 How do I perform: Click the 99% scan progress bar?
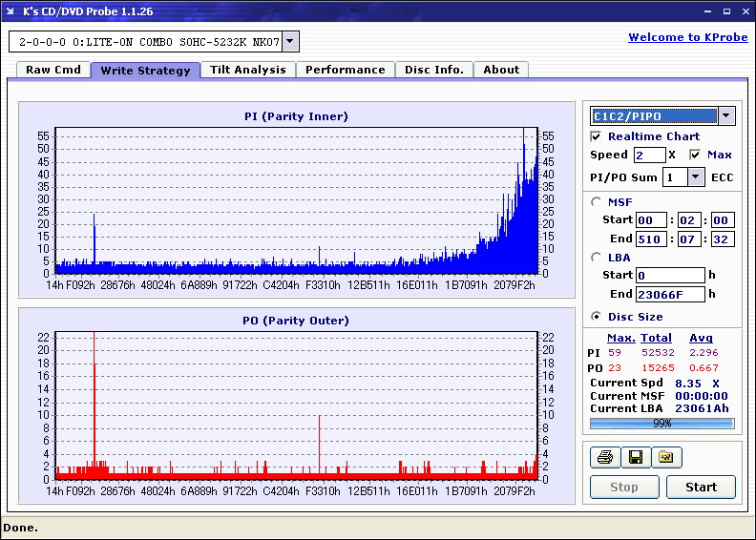(x=662, y=424)
